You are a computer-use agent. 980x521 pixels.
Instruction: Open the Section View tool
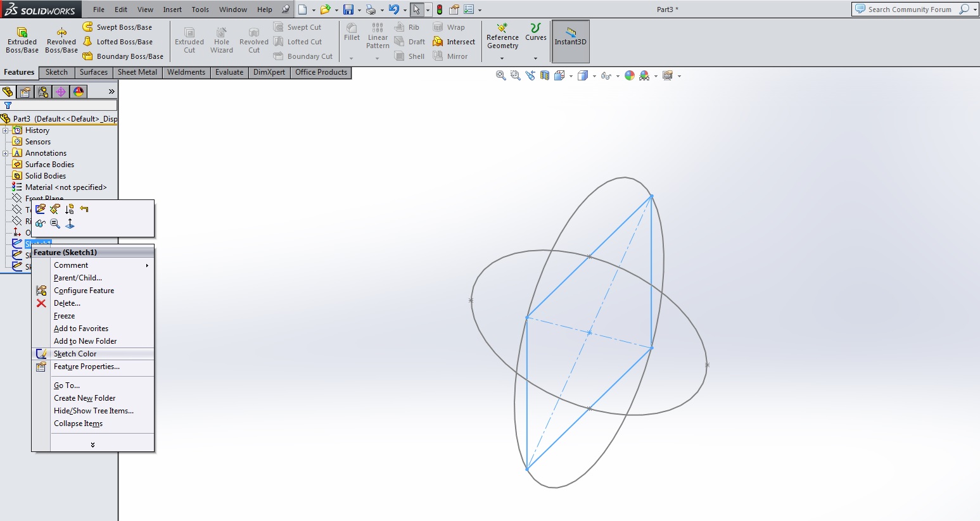544,75
